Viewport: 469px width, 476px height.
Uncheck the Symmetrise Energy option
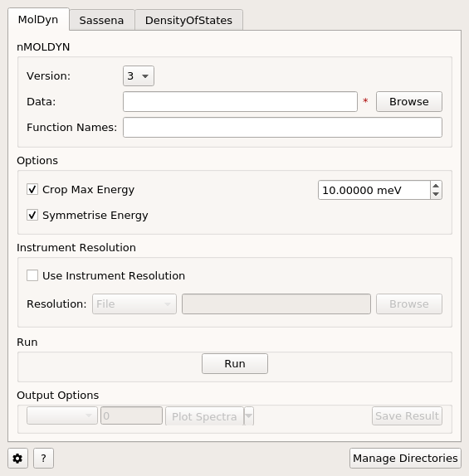pyautogui.click(x=32, y=215)
